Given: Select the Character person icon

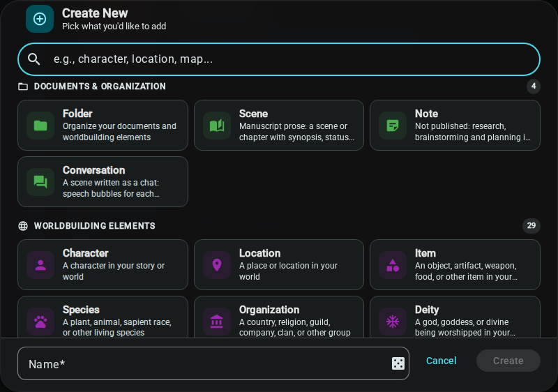Looking at the screenshot, I should point(40,265).
